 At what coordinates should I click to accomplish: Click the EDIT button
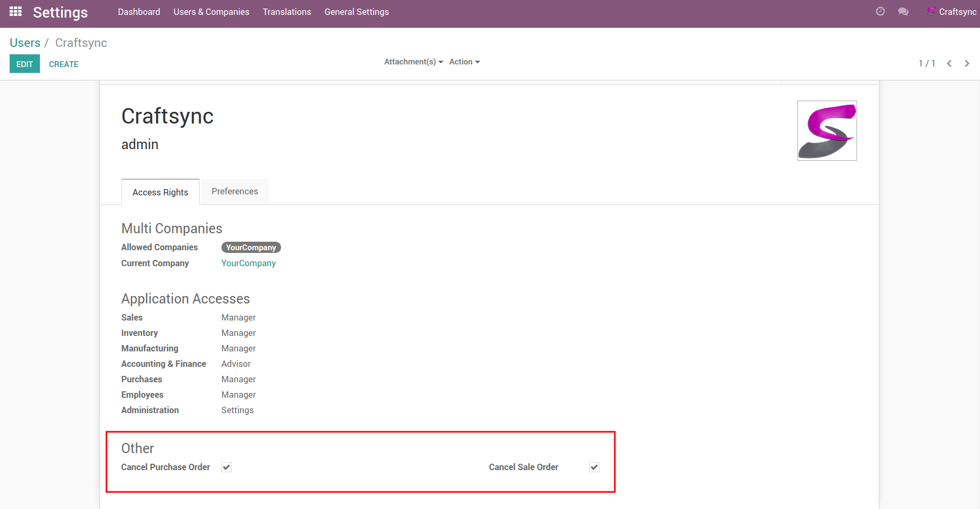click(x=24, y=64)
